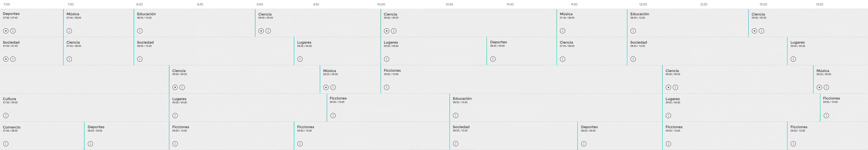Screen dimensions: 868x150
Task: Open the Comercio program title
Action: click(x=11, y=127)
